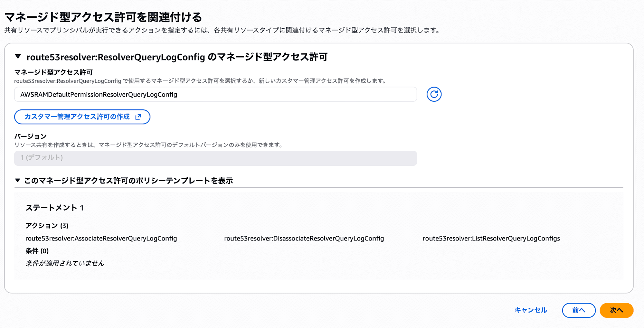The image size is (644, 328).
Task: Click the page title マネージド型アクセス許可を関連付ける
Action: coord(103,17)
